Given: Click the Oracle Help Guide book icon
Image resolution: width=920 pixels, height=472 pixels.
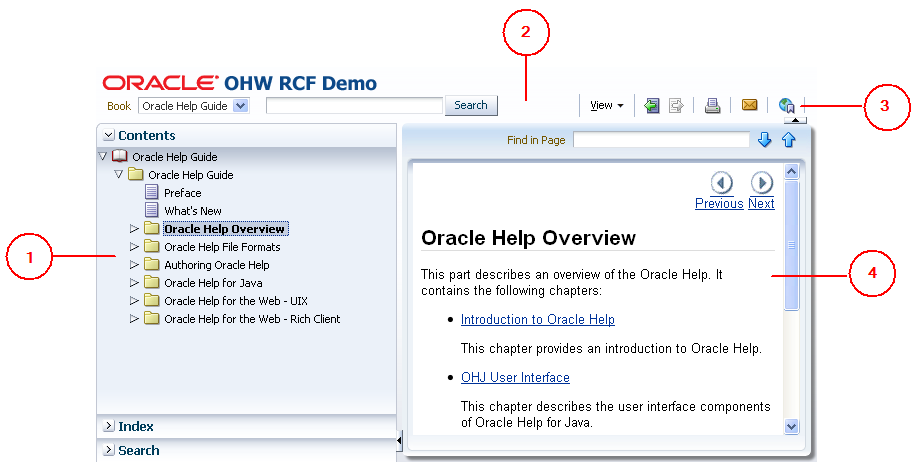Looking at the screenshot, I should coord(120,156).
